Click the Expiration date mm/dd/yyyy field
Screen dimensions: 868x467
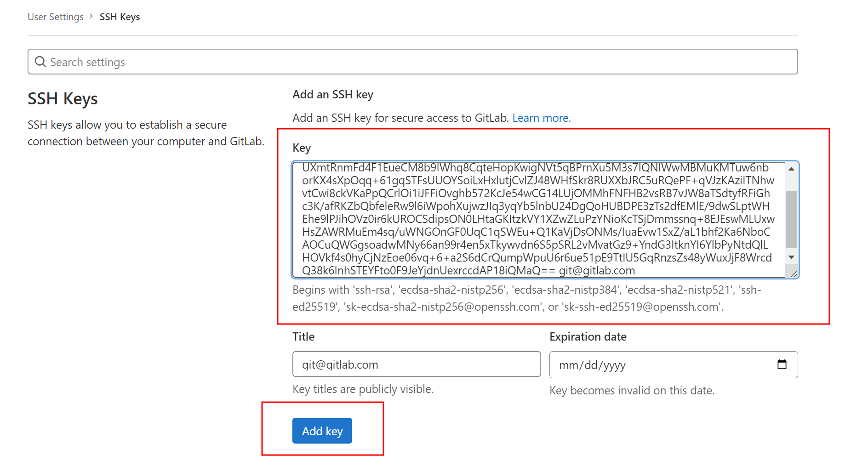click(x=674, y=364)
